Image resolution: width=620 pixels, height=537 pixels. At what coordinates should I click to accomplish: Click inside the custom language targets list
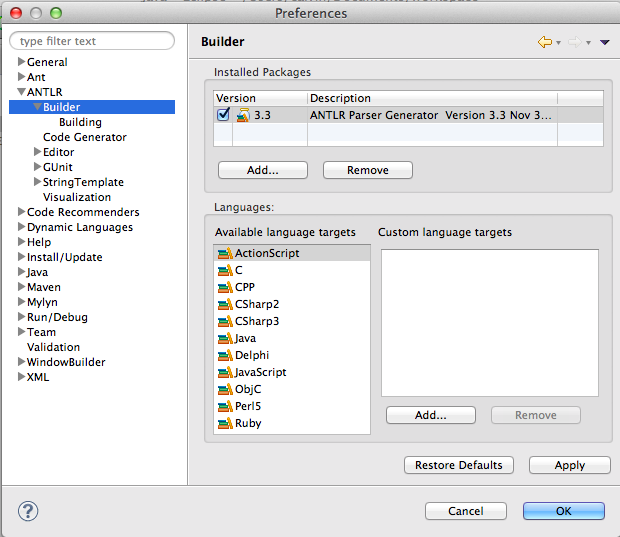[x=490, y=323]
